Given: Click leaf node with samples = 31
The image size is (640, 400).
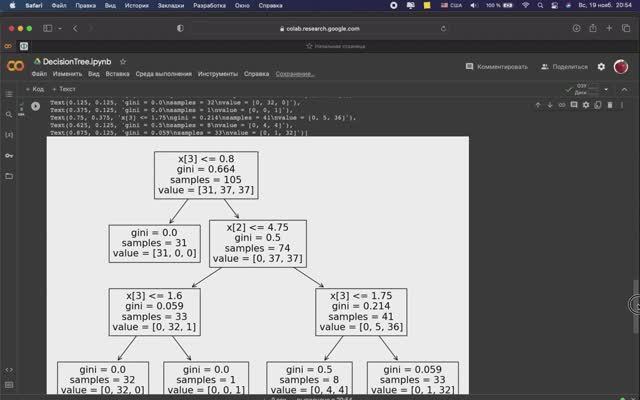Looking at the screenshot, I should [155, 243].
